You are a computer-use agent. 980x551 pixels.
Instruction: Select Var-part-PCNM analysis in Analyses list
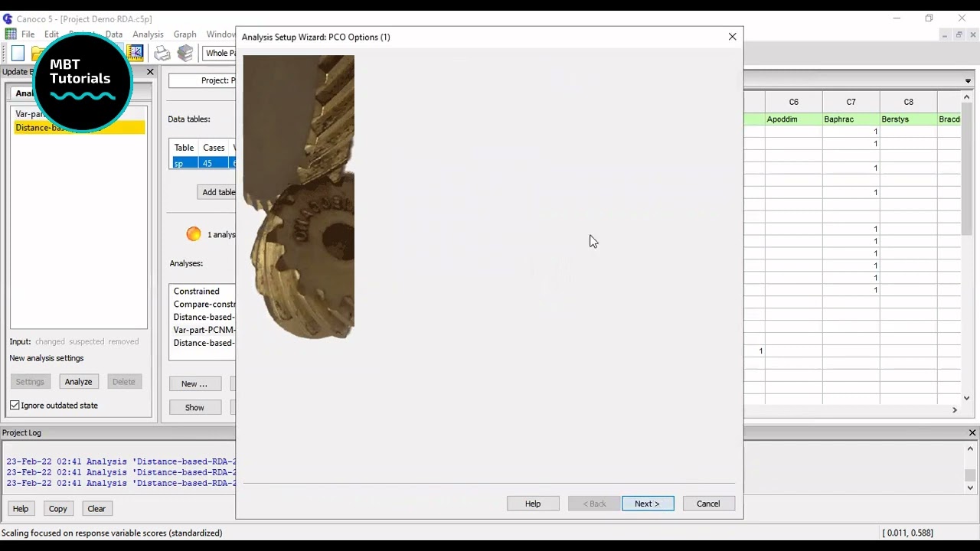[x=203, y=331]
